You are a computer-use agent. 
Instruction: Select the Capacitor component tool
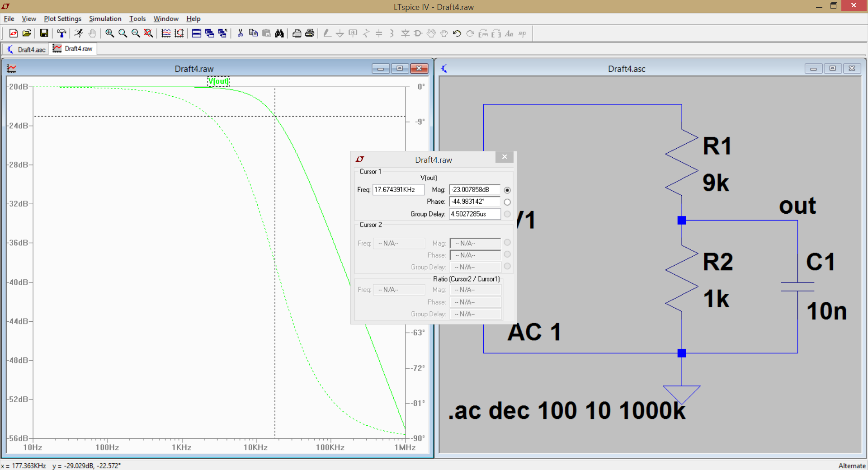click(379, 33)
